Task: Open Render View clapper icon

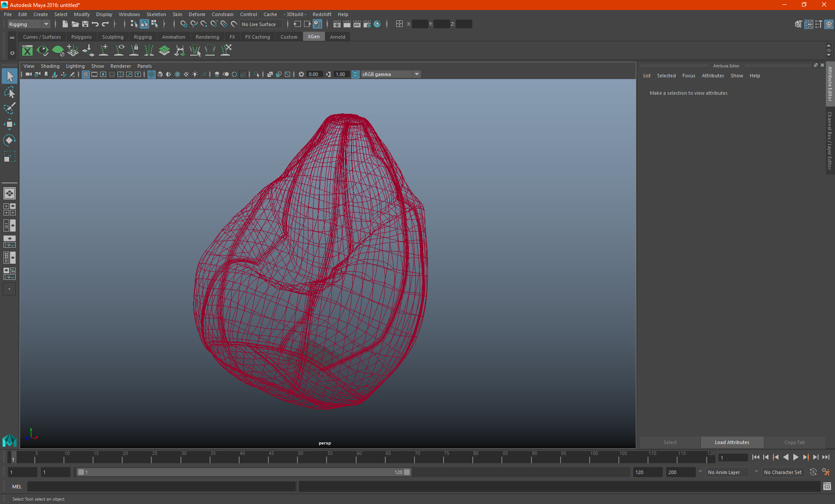Action: [337, 24]
